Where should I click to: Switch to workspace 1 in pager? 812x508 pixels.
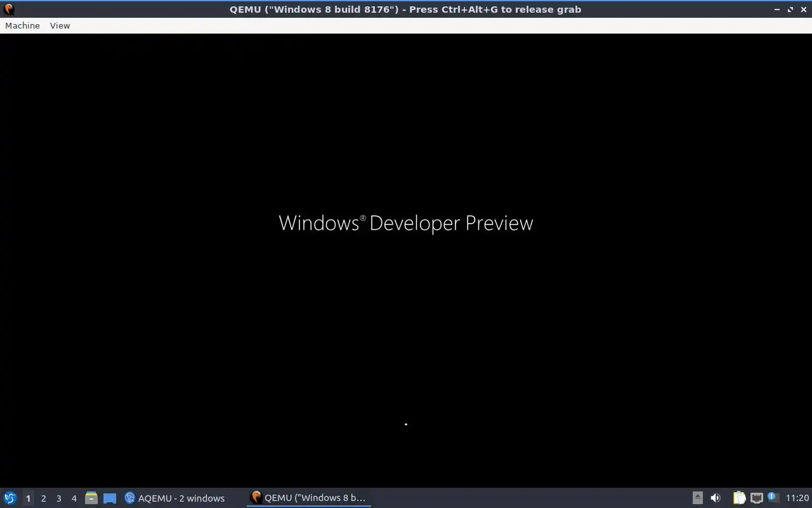click(28, 498)
